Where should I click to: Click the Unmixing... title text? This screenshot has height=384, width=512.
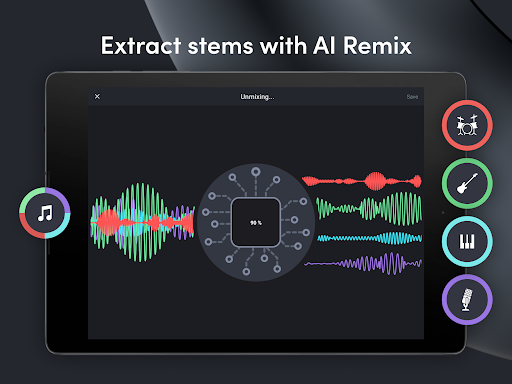[257, 97]
